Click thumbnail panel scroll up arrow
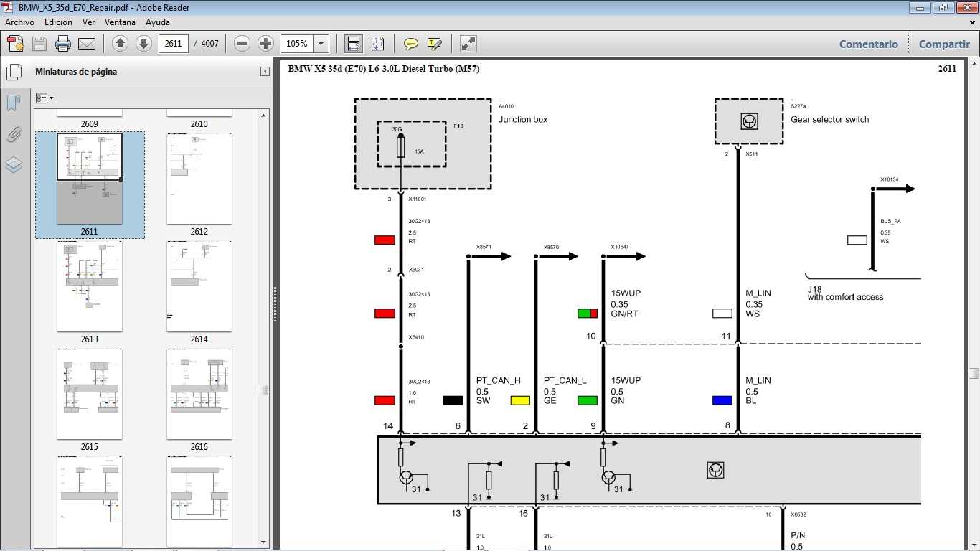The image size is (980, 551). click(x=263, y=115)
